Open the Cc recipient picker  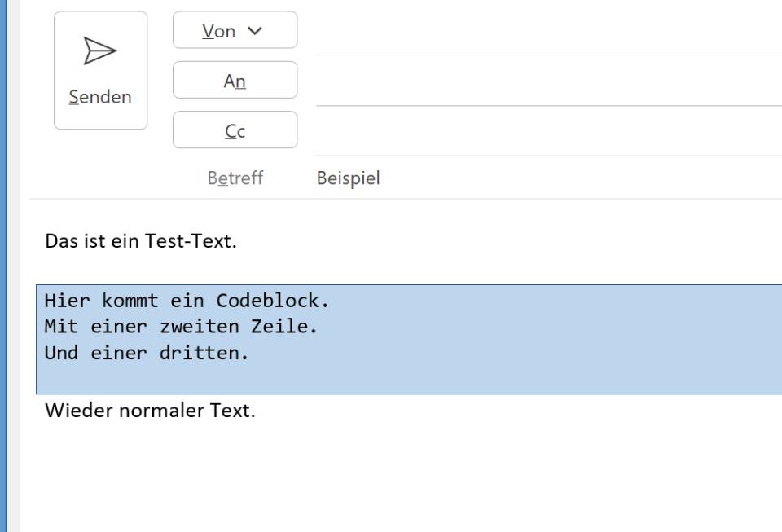coord(235,130)
